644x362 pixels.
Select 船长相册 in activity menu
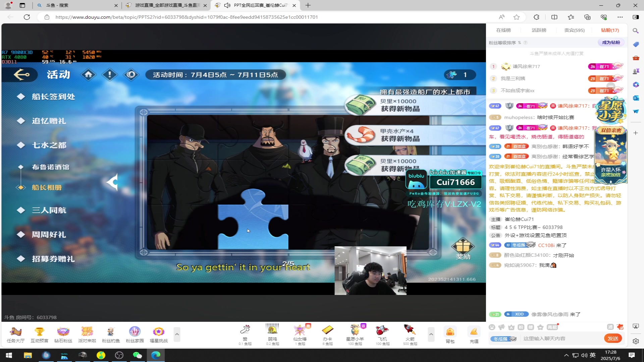coord(47,187)
